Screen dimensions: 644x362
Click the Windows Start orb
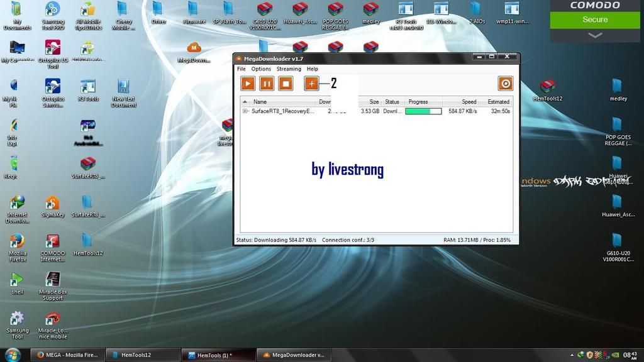13,354
